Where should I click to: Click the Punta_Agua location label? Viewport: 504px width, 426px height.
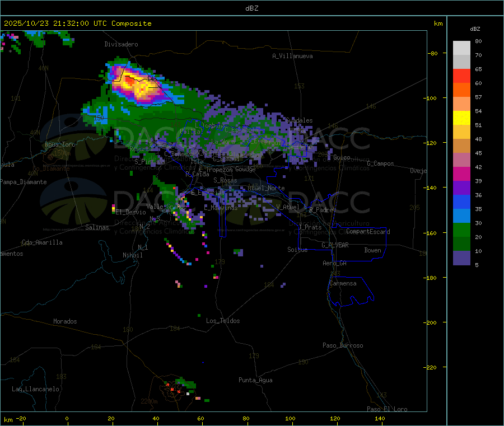[255, 380]
